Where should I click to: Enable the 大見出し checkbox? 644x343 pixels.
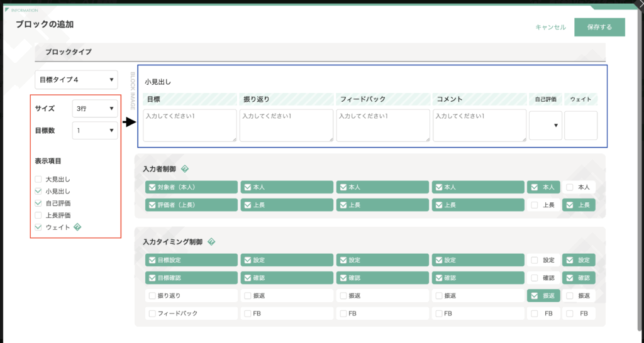pos(38,180)
